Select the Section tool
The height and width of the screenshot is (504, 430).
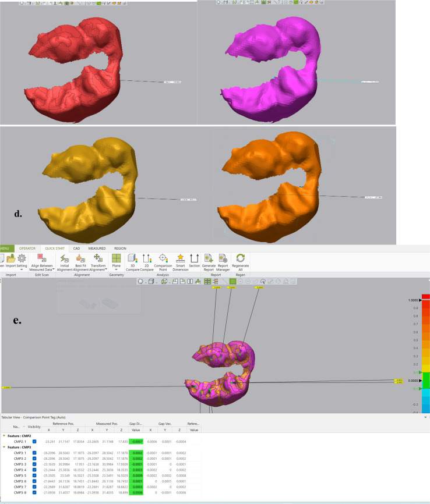pyautogui.click(x=194, y=261)
